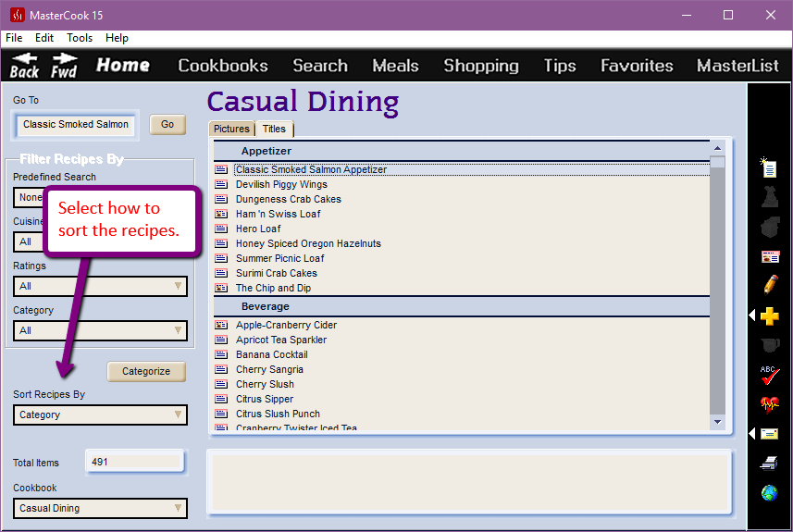Open the Edit menu
Viewport: 793px width, 532px height.
(x=44, y=38)
